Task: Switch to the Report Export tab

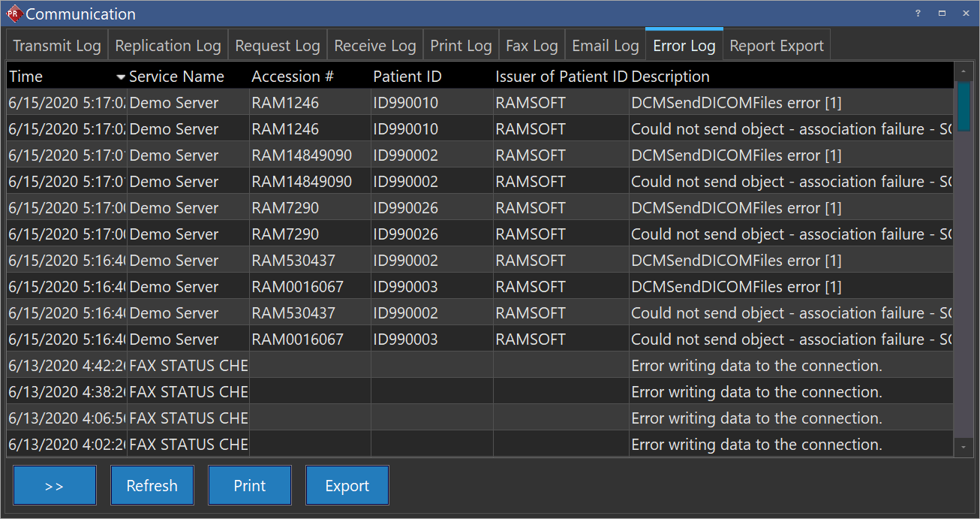Action: tap(777, 46)
